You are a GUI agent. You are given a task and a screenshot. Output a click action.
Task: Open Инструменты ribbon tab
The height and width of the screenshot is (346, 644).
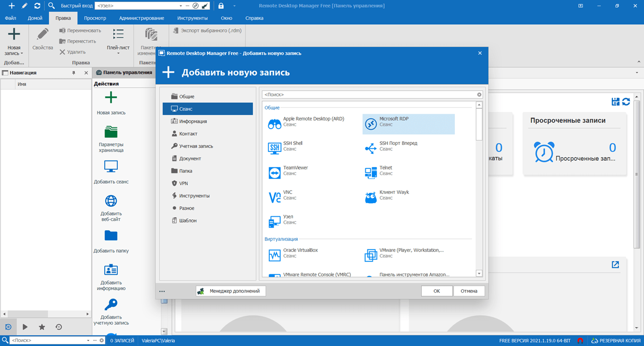coord(192,18)
